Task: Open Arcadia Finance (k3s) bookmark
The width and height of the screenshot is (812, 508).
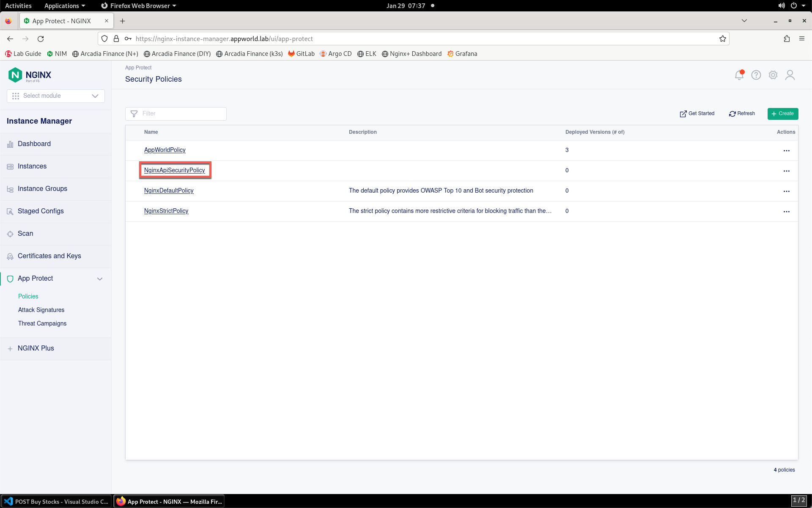Action: [x=250, y=54]
